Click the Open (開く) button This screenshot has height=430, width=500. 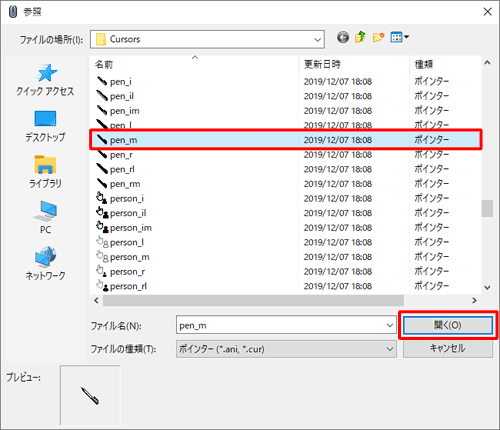click(x=448, y=325)
